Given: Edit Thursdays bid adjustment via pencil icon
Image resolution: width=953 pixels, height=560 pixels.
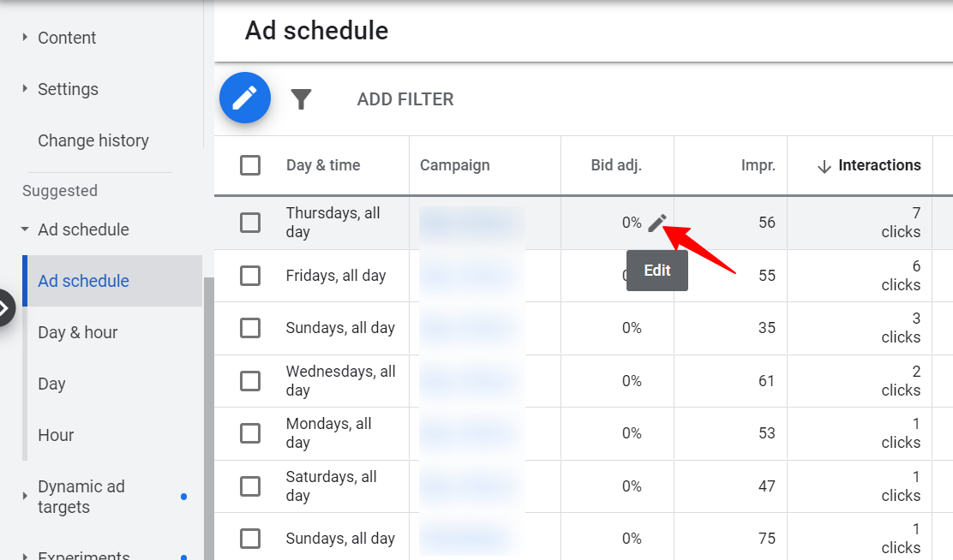Looking at the screenshot, I should pos(657,222).
